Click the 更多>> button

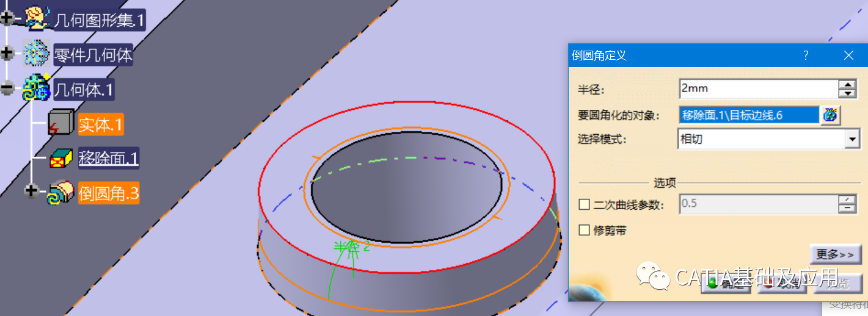coord(835,254)
